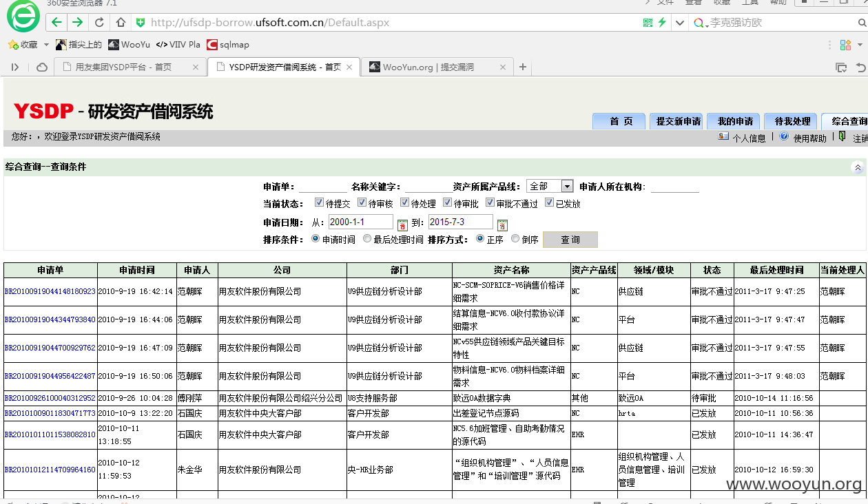Click the extensions grid icon on bookmarks bar
The image size is (868, 504).
[x=845, y=45]
